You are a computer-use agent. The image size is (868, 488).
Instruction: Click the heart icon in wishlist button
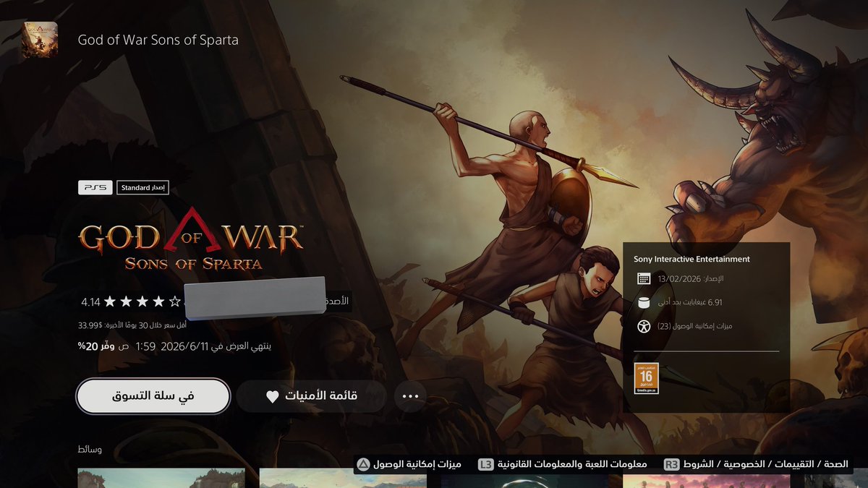(273, 396)
